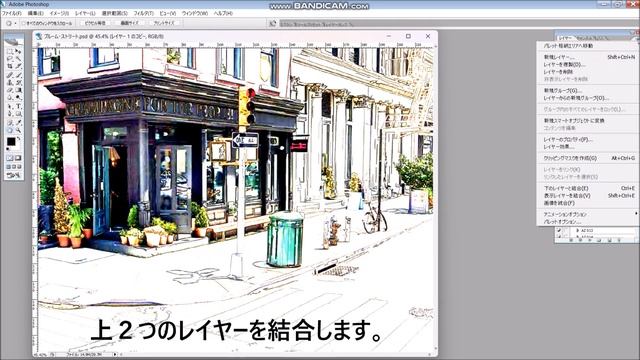Screen dimensions: 640x360
Task: Select the Slice tool
Action: [18, 66]
